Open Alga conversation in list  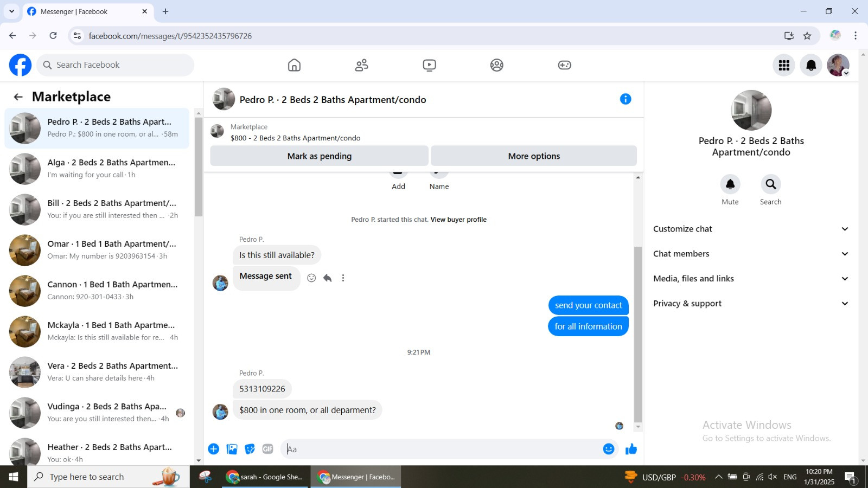coord(97,169)
